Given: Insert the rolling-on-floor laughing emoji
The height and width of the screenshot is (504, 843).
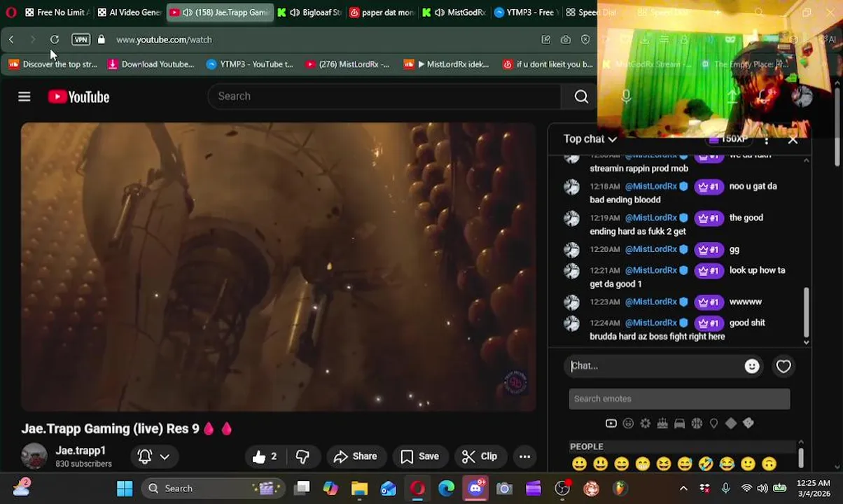Looking at the screenshot, I should [x=706, y=463].
